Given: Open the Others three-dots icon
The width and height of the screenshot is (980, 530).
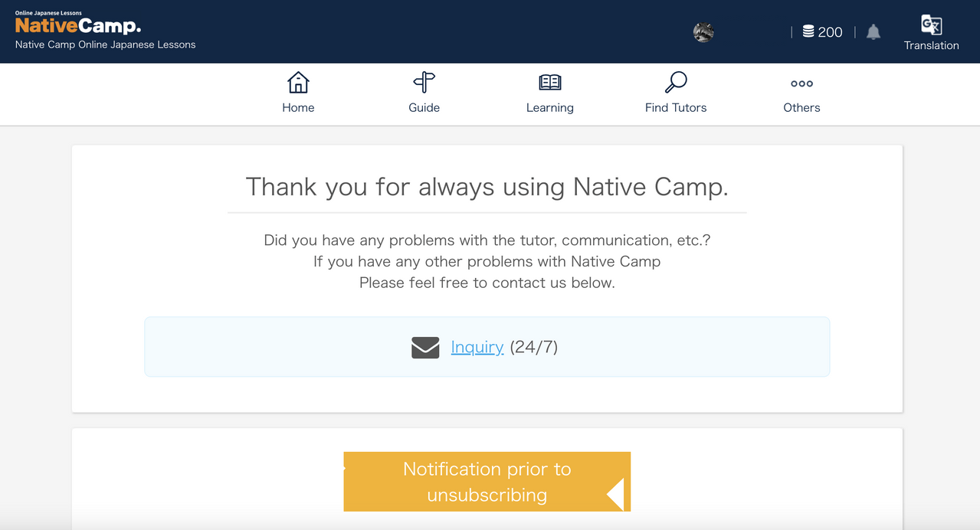Looking at the screenshot, I should click(801, 85).
